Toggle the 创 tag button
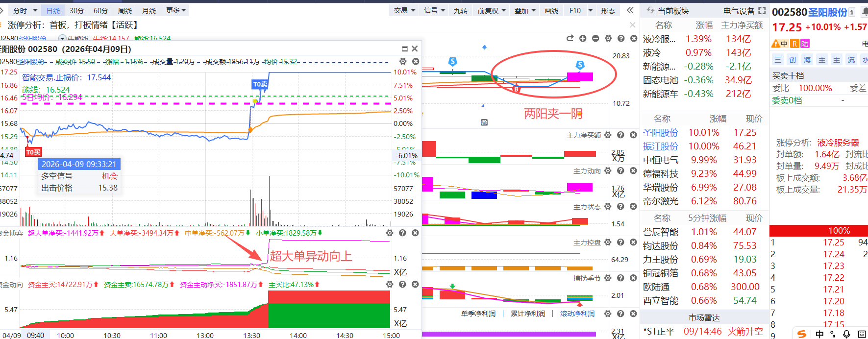 [793, 60]
